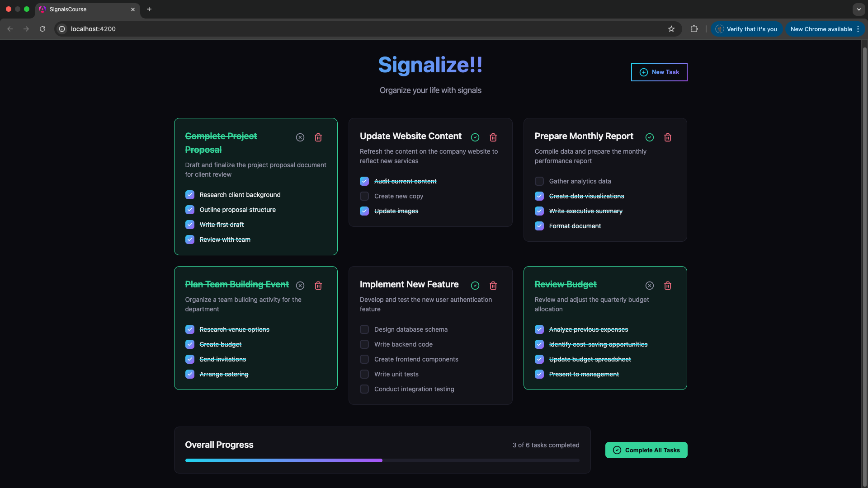868x488 pixels.
Task: Delete the Prepare Monthly Report task
Action: (668, 137)
